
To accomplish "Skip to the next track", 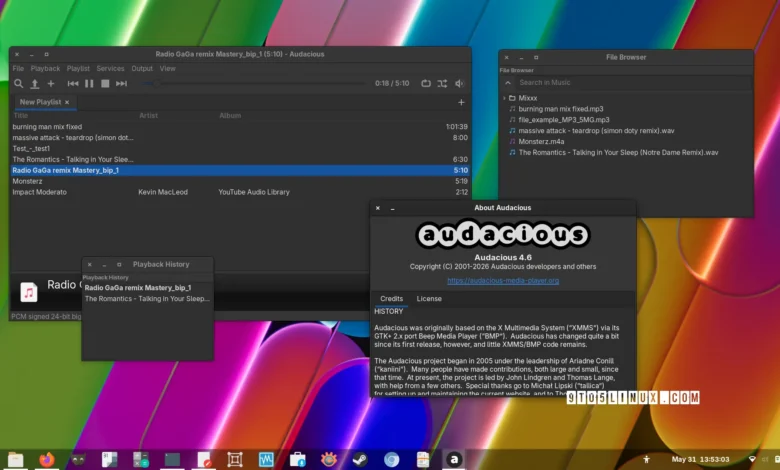I will pyautogui.click(x=121, y=84).
